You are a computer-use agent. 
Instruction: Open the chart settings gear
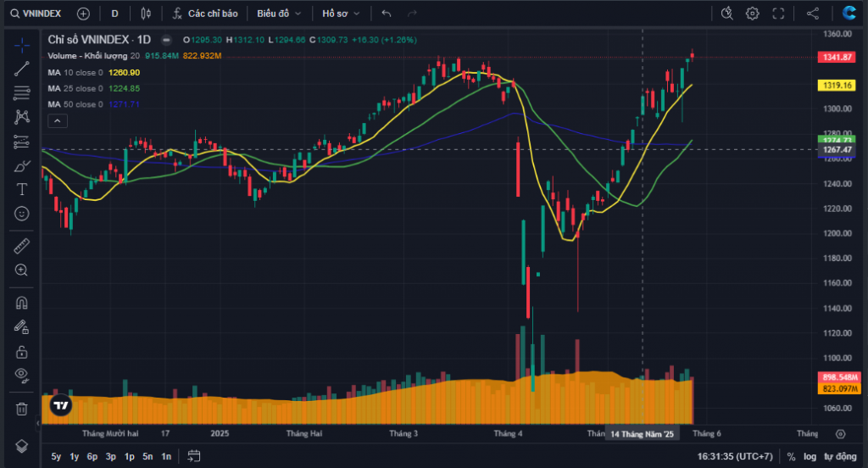point(753,14)
